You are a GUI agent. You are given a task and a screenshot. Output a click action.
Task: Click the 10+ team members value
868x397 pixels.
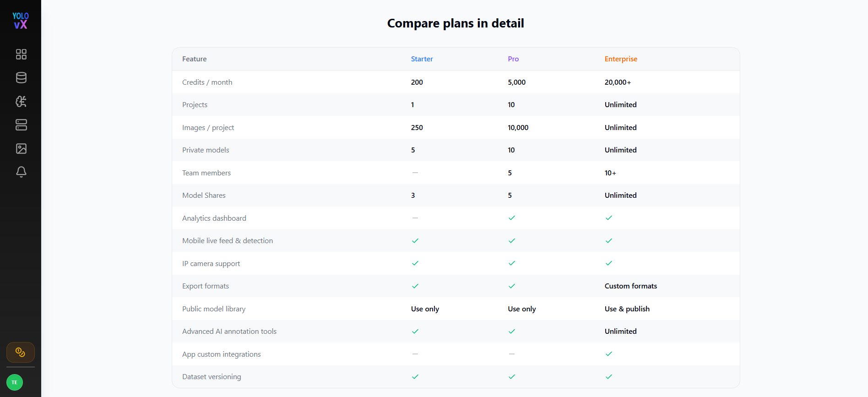point(610,173)
